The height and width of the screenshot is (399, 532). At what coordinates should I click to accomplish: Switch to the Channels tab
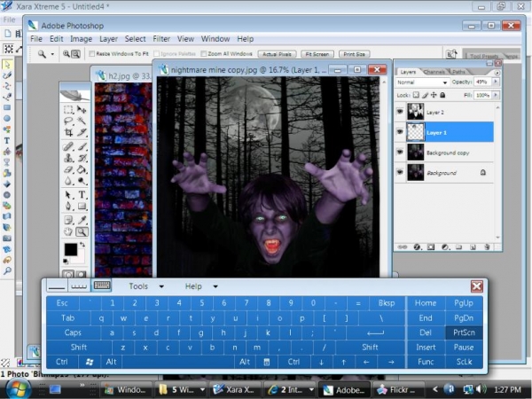click(x=434, y=72)
